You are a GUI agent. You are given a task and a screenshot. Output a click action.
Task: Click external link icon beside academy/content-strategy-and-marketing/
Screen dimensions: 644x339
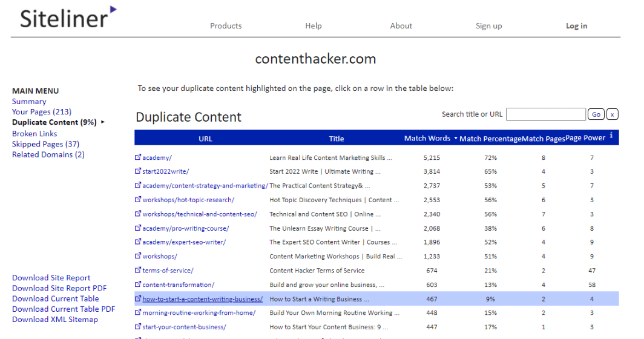click(138, 185)
